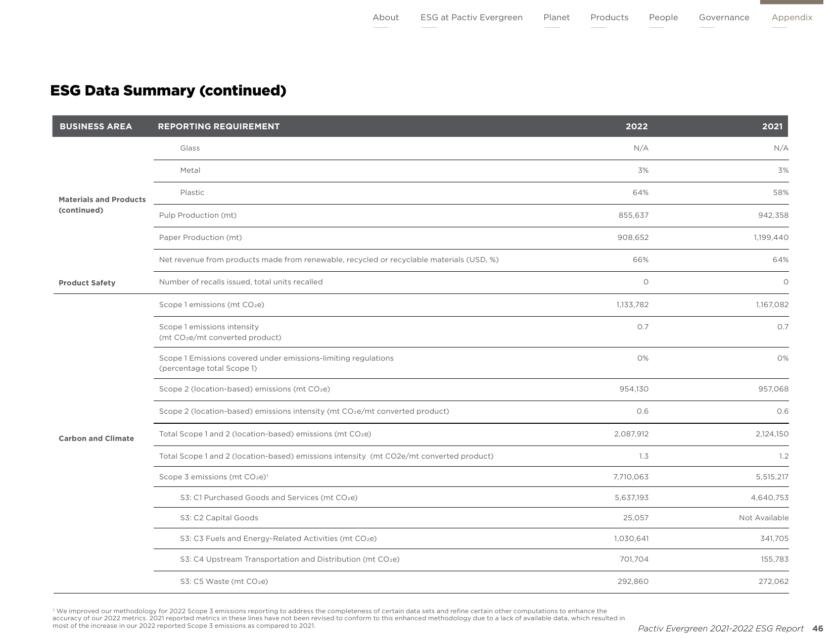Select the 'Glass' row label
834x644 pixels.
coord(190,148)
